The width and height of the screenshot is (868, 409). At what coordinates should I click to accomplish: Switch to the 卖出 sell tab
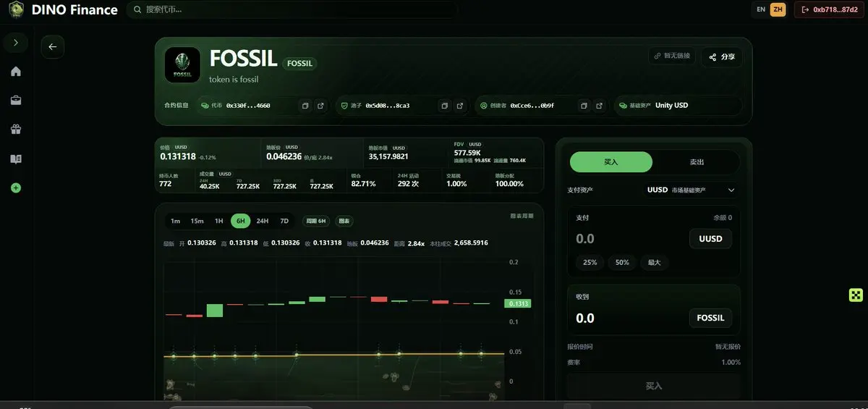click(697, 162)
